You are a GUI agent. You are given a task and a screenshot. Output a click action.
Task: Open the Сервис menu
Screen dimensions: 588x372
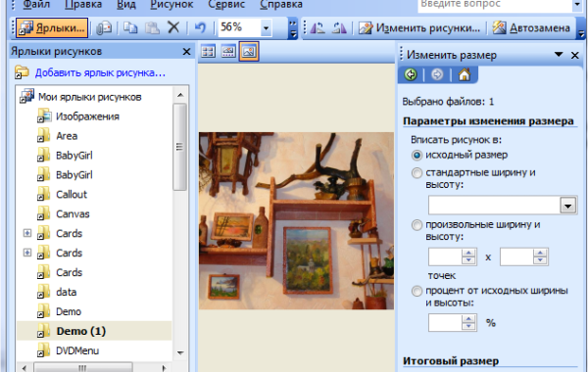[226, 5]
